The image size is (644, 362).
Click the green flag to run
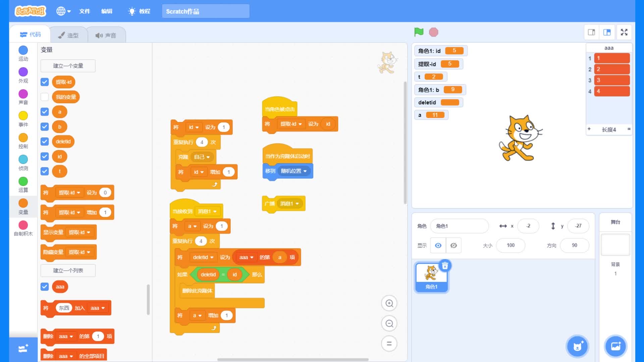click(419, 32)
